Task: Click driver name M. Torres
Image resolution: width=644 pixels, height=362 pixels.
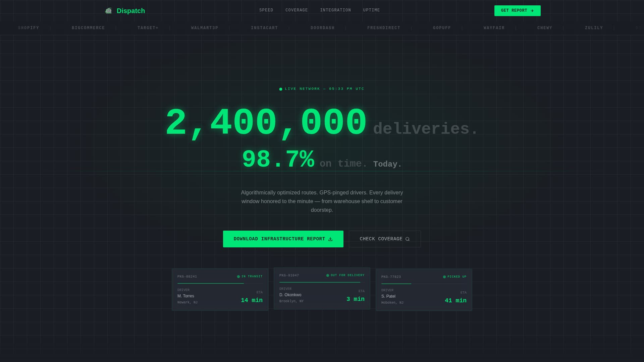Action: coord(186,296)
